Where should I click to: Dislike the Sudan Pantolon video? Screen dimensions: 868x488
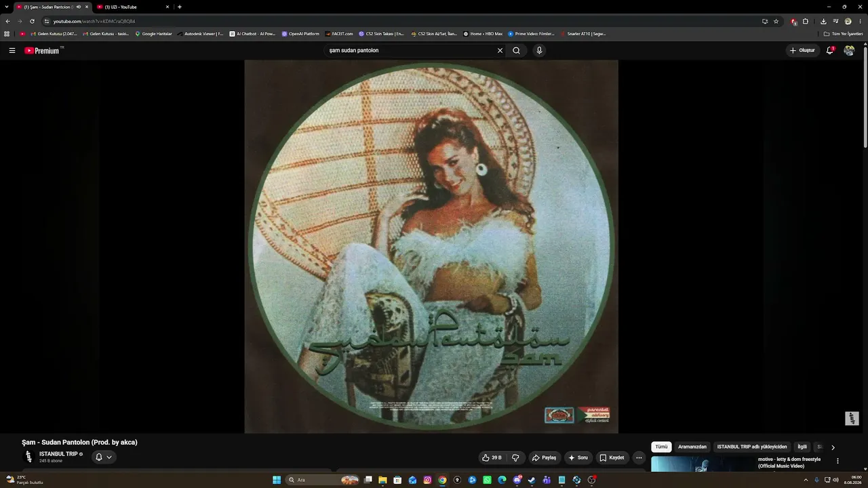click(515, 457)
